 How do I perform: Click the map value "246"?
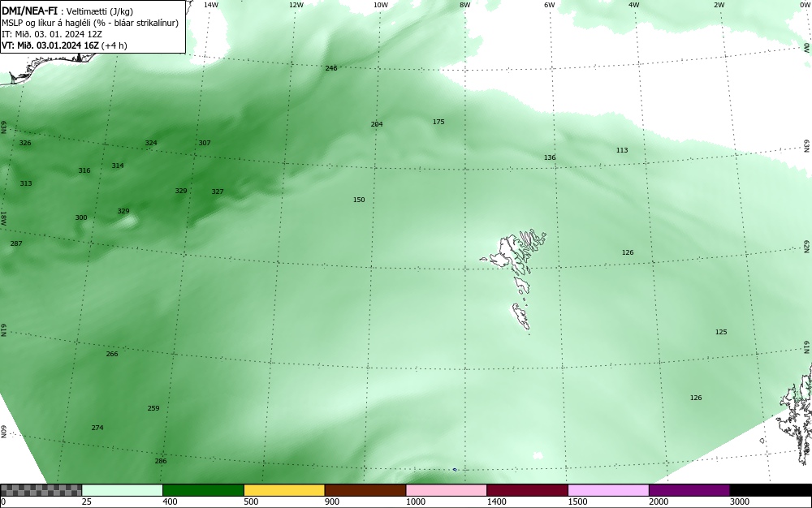[331, 68]
